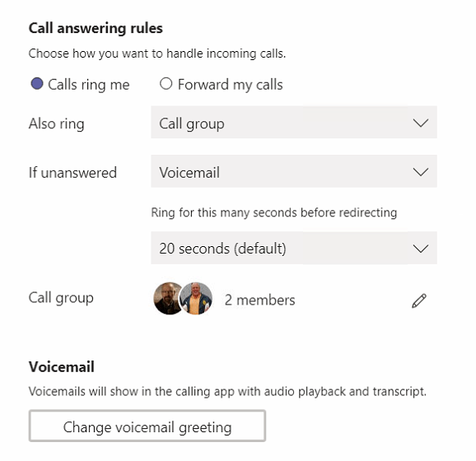
Task: Click the chevron arrow on the Voicemail dropdown
Action: (x=421, y=172)
